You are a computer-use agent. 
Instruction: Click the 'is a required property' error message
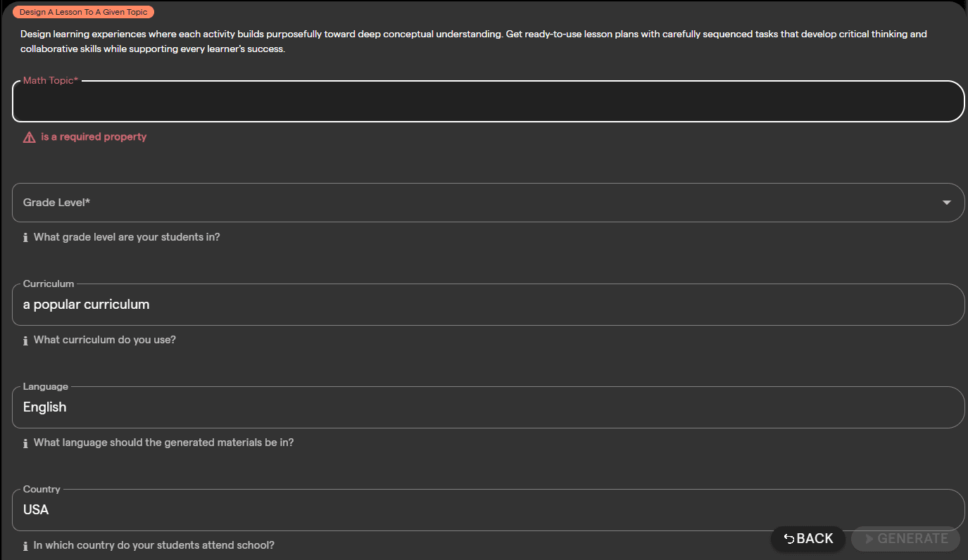click(x=94, y=136)
